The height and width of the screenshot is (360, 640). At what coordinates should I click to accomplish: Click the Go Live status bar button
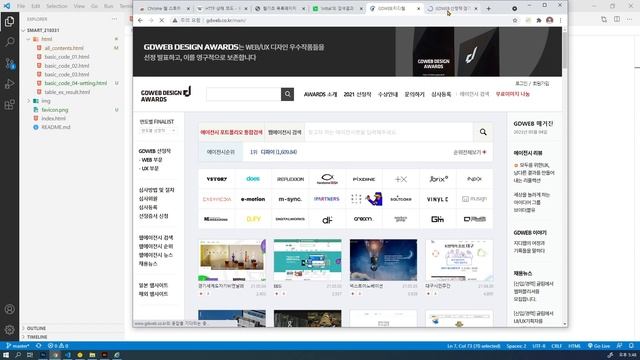pos(599,346)
